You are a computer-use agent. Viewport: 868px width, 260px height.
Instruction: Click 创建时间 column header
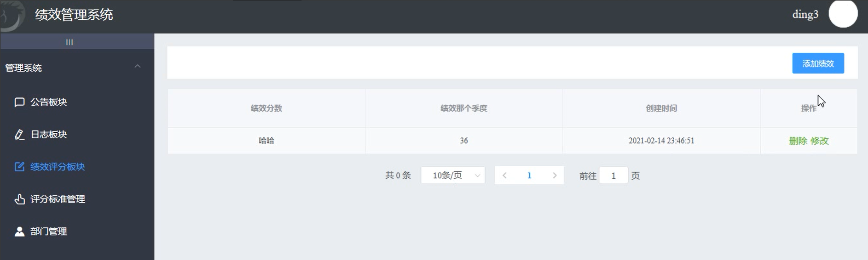(x=661, y=108)
